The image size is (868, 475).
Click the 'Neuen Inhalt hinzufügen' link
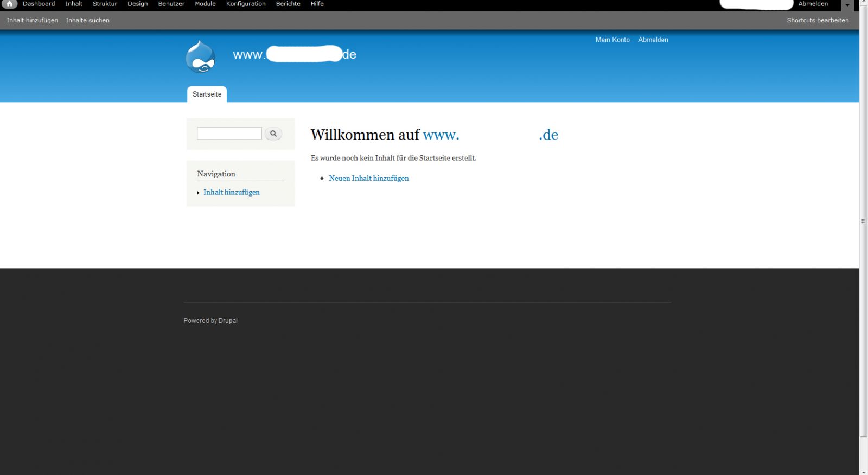tap(368, 178)
